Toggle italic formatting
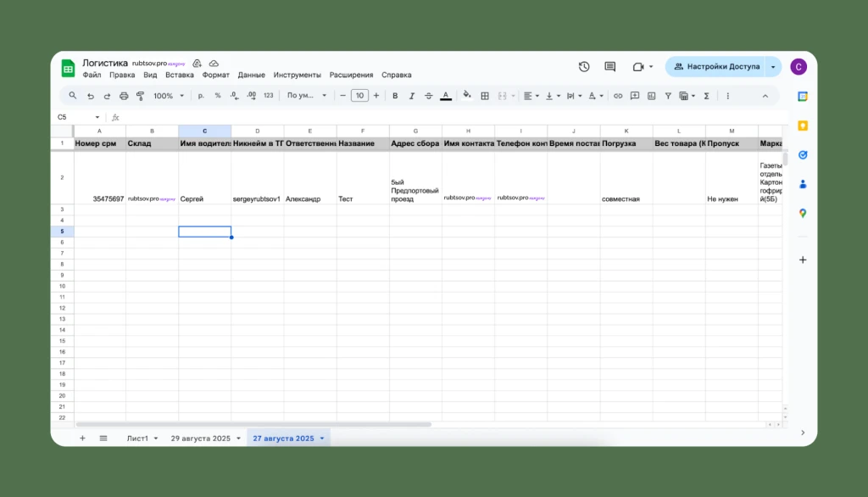Image resolution: width=868 pixels, height=497 pixels. pos(411,96)
